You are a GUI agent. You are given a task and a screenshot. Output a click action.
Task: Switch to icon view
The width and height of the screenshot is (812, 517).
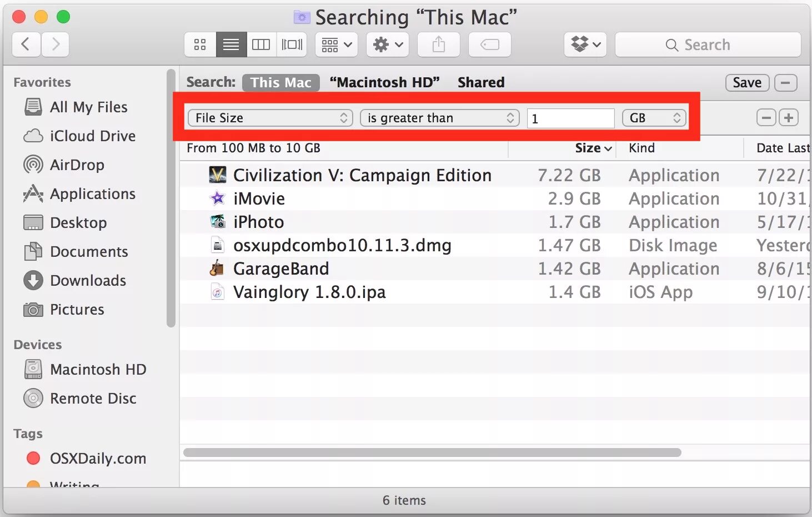(200, 44)
